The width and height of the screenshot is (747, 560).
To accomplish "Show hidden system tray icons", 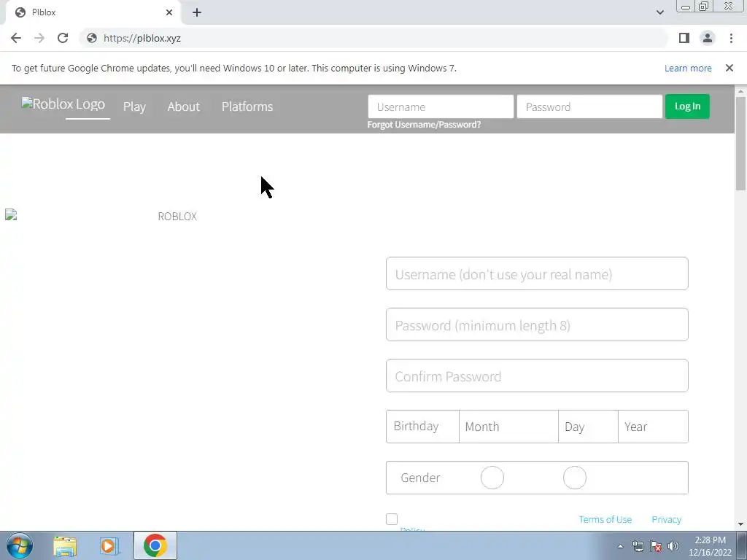I will [620, 546].
